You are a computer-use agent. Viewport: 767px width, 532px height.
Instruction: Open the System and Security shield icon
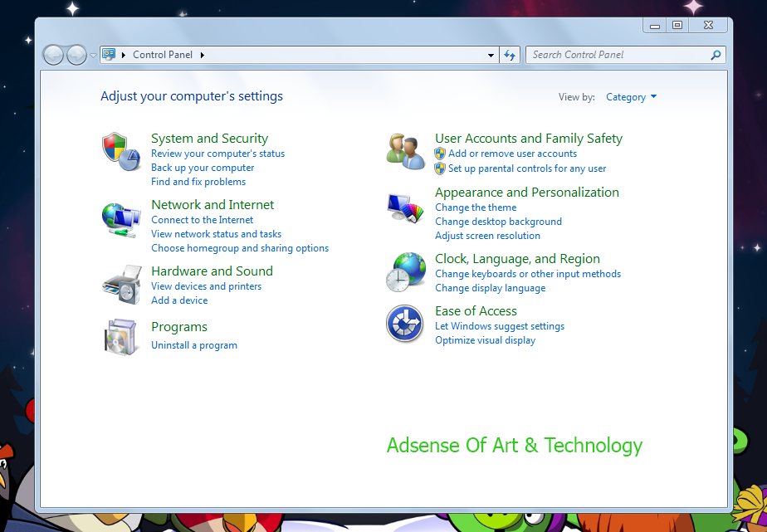click(x=121, y=152)
